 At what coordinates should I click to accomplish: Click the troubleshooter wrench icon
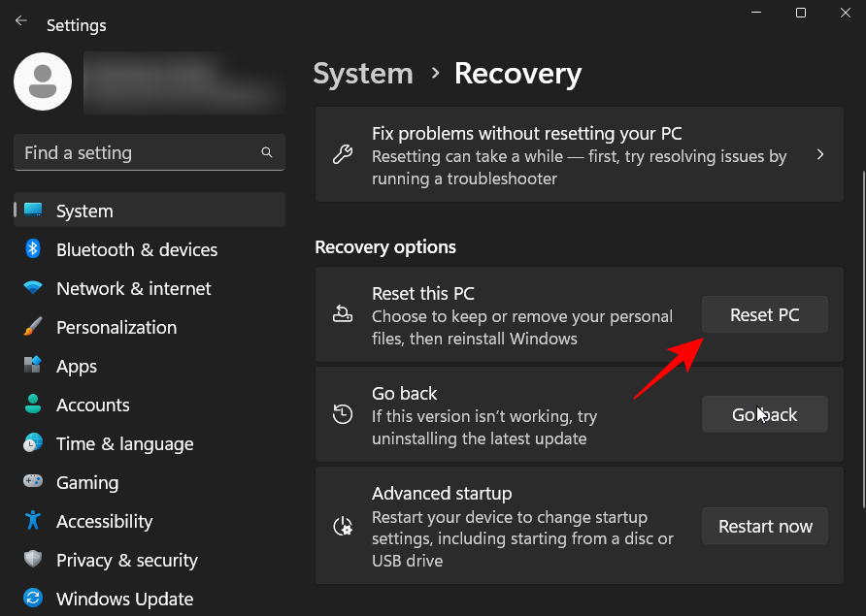[342, 155]
